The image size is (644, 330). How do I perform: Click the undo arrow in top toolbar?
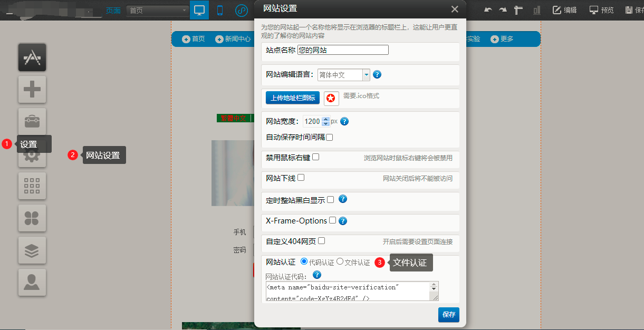point(488,10)
